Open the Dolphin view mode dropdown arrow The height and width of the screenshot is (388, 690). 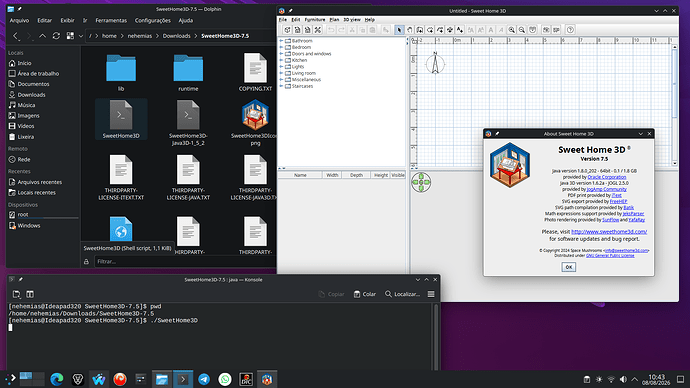(x=81, y=36)
